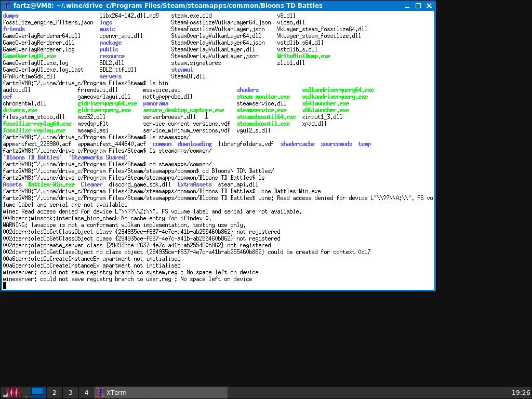Click 'WriteMiniDump.exe' file name
532x399 pixels.
coord(303,56)
